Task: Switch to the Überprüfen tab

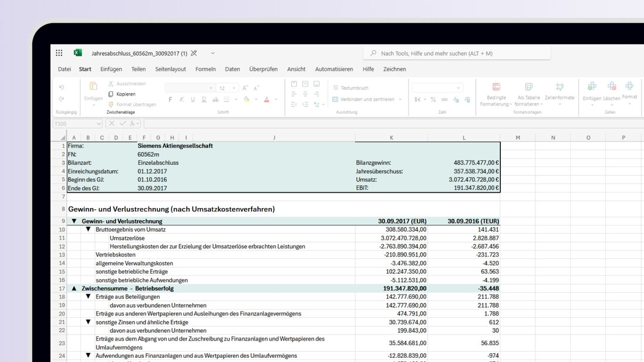Action: [x=264, y=69]
